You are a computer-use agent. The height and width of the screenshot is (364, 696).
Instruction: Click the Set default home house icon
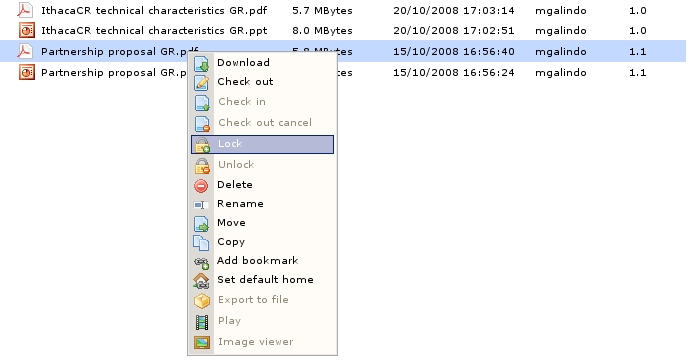[x=202, y=281]
